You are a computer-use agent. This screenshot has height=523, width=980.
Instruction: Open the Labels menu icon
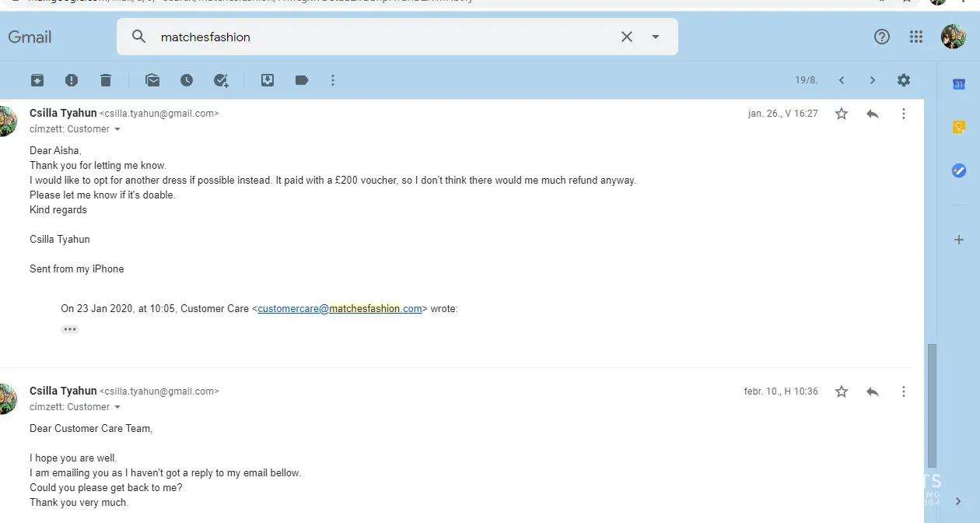point(302,80)
